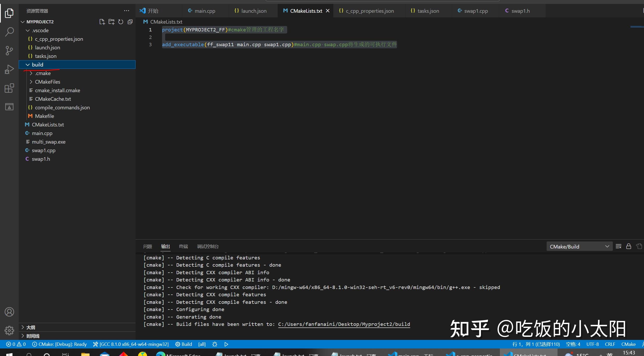
Task: Run the target via the status bar play icon
Action: 226,344
